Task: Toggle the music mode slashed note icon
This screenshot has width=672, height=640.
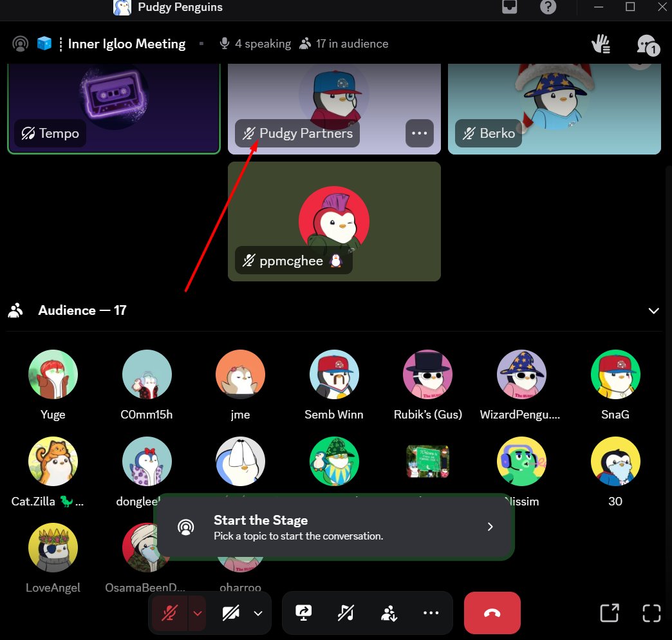Action: pyautogui.click(x=346, y=613)
